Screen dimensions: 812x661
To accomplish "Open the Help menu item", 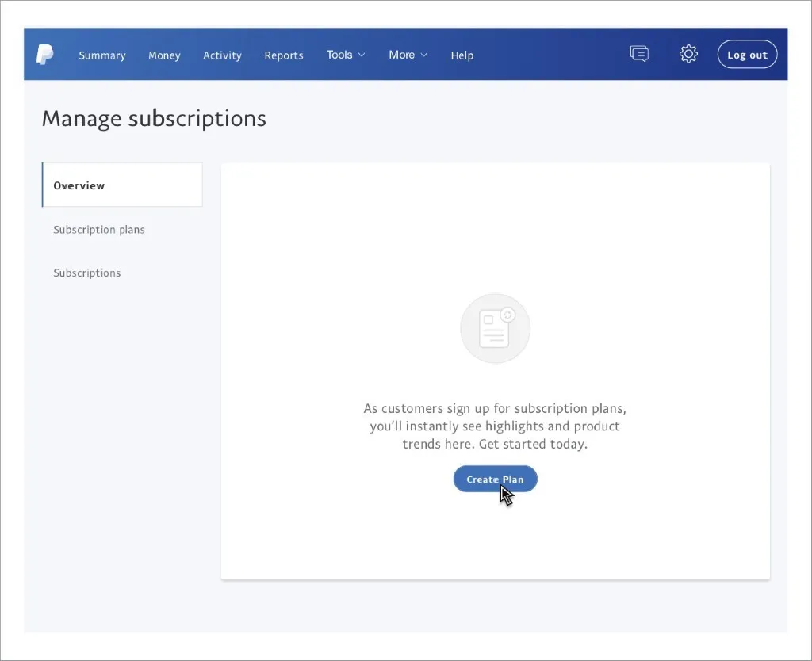I will (x=462, y=55).
